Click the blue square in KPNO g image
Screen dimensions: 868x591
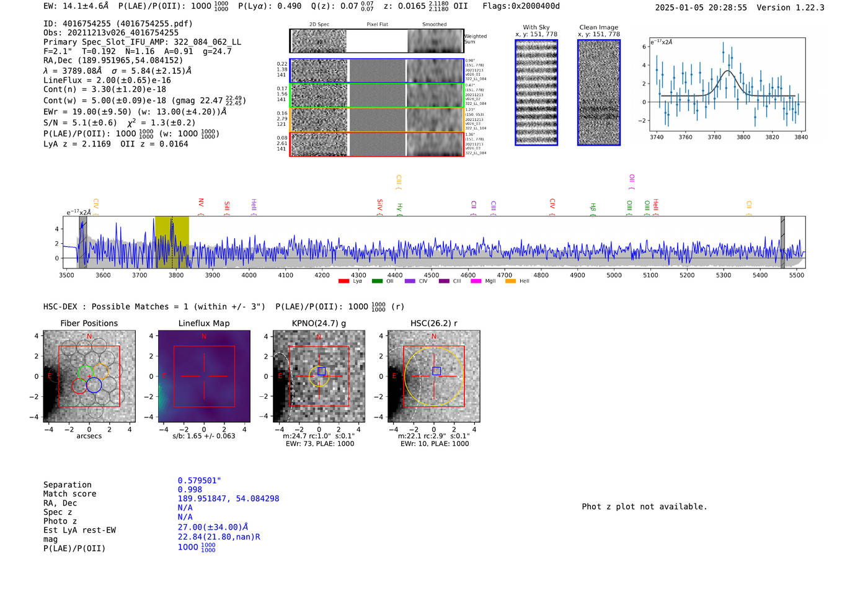pyautogui.click(x=321, y=371)
